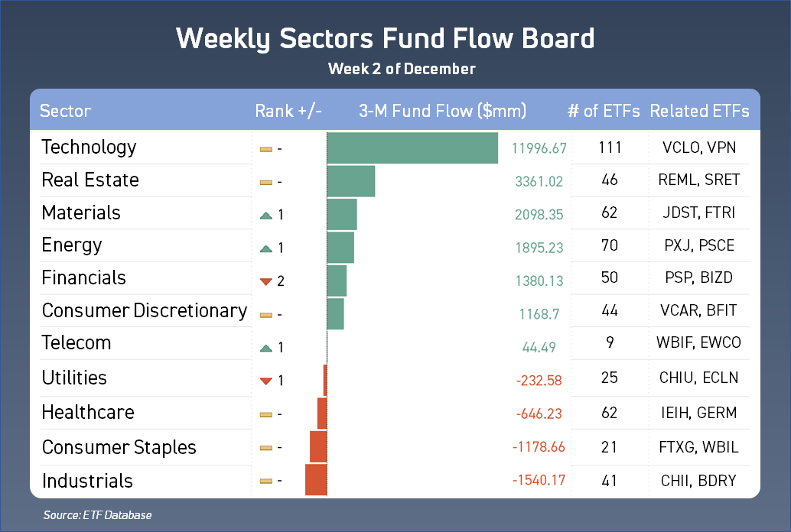Click the green up arrow beside Energy
The height and width of the screenshot is (532, 791).
pos(266,248)
